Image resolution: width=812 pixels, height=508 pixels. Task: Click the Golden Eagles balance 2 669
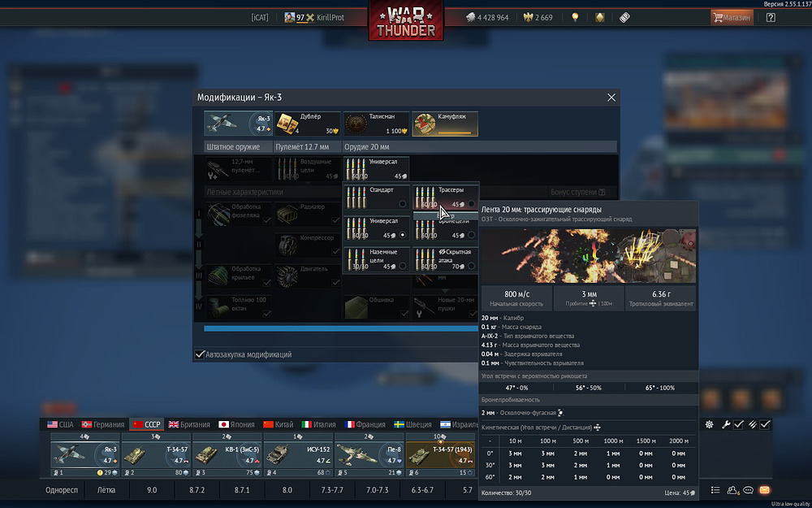538,17
